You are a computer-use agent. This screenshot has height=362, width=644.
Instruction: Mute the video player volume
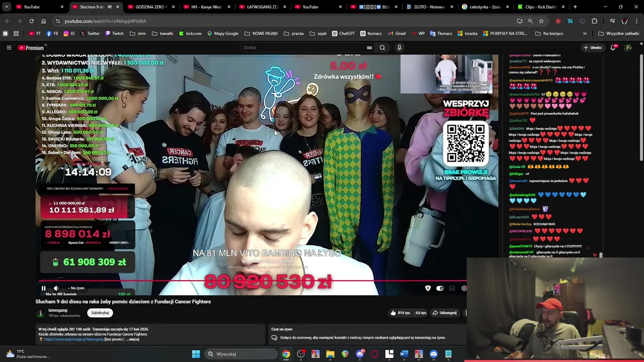56,288
